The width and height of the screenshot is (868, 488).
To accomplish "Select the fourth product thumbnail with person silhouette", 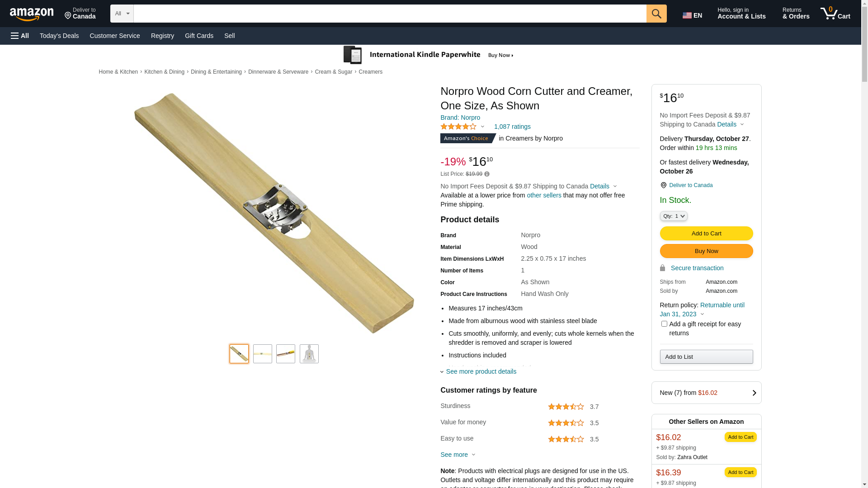I will [309, 354].
